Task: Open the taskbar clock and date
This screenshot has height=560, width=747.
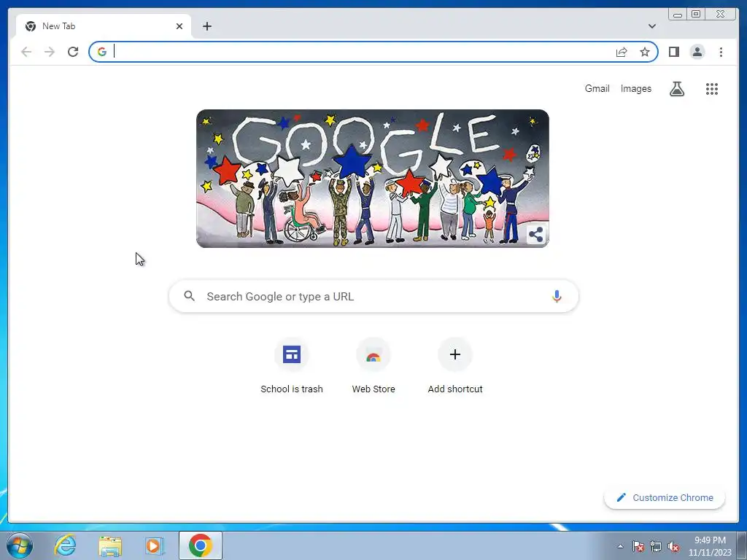Action: click(x=710, y=546)
